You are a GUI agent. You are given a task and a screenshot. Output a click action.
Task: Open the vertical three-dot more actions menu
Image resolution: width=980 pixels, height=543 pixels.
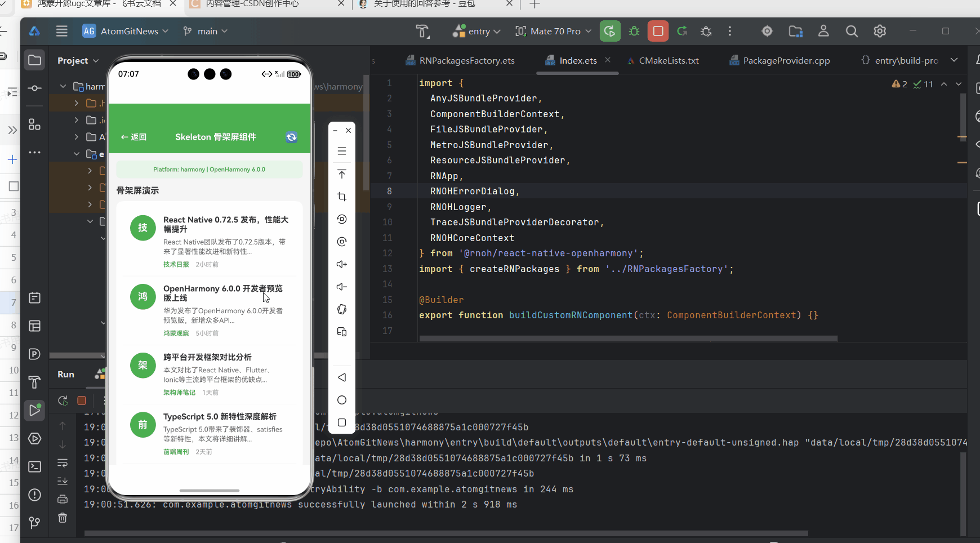[x=730, y=31]
